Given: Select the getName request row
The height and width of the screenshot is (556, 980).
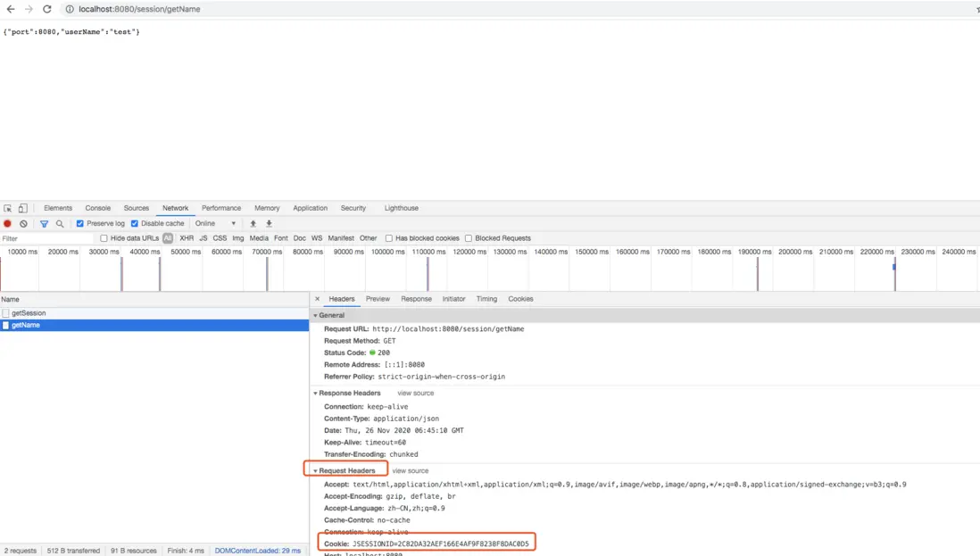Looking at the screenshot, I should 154,325.
